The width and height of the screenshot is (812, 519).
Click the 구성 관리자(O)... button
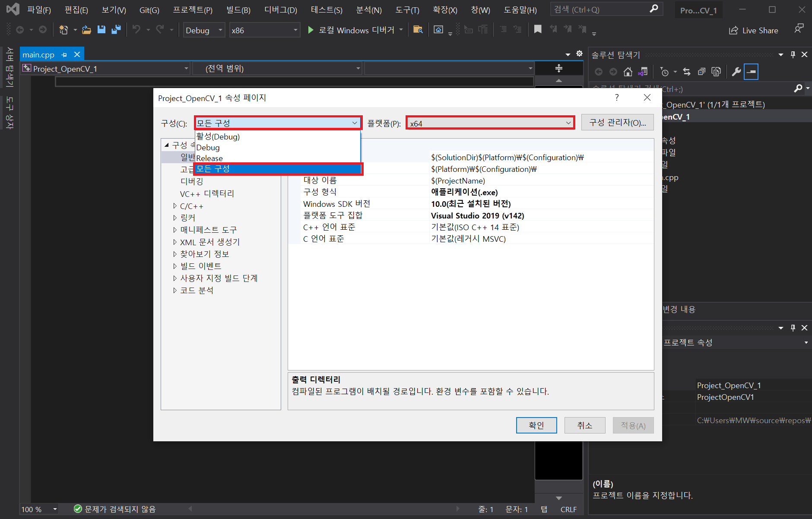pyautogui.click(x=618, y=123)
